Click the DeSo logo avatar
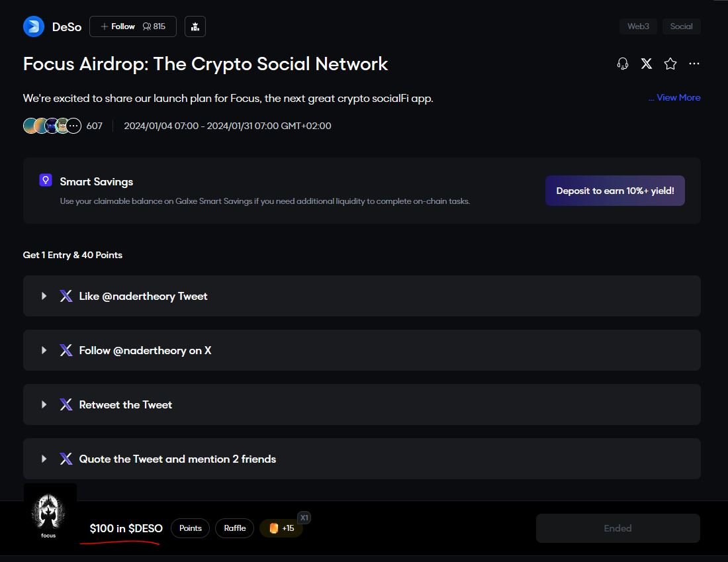The width and height of the screenshot is (728, 562). click(34, 26)
